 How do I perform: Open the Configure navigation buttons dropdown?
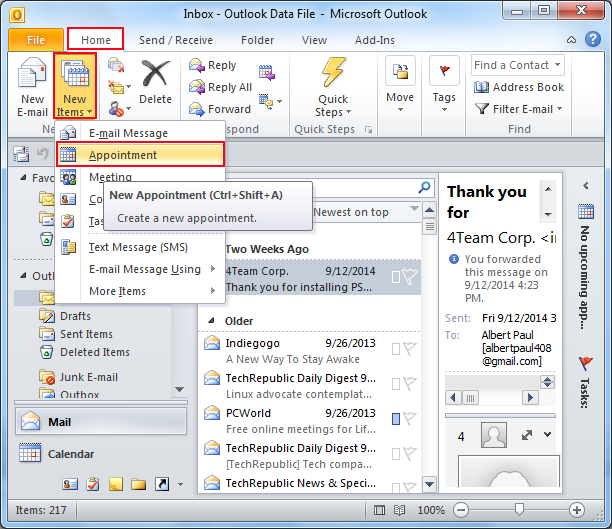(x=180, y=484)
